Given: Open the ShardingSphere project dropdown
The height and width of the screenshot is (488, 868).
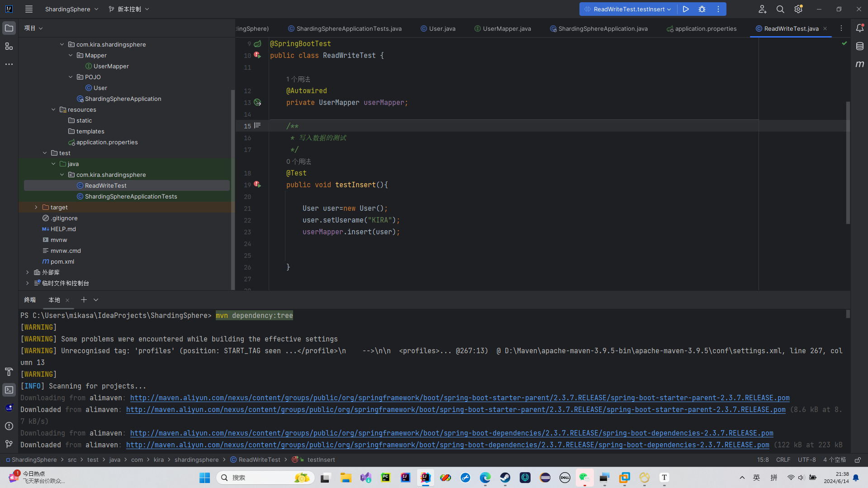Looking at the screenshot, I should pyautogui.click(x=71, y=9).
